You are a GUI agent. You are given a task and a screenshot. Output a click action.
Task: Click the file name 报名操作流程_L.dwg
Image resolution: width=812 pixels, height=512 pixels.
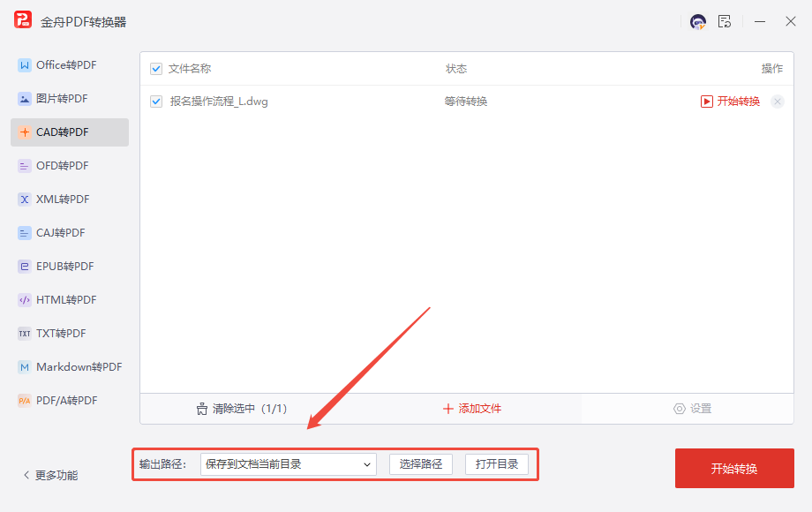(219, 102)
